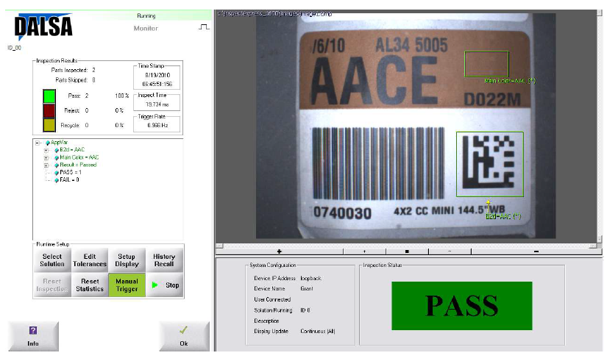The height and width of the screenshot is (364, 607).
Task: Reset Statistics via its button
Action: pos(90,285)
